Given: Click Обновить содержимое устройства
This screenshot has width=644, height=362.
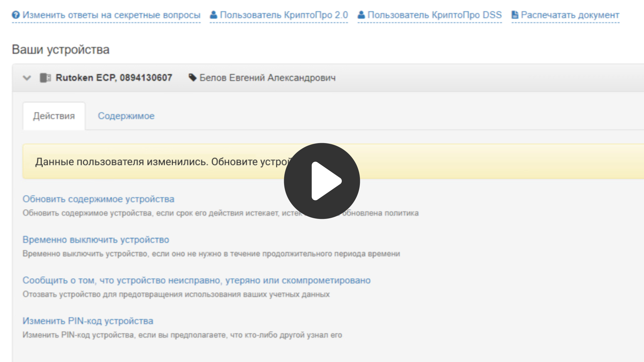Looking at the screenshot, I should point(98,199).
